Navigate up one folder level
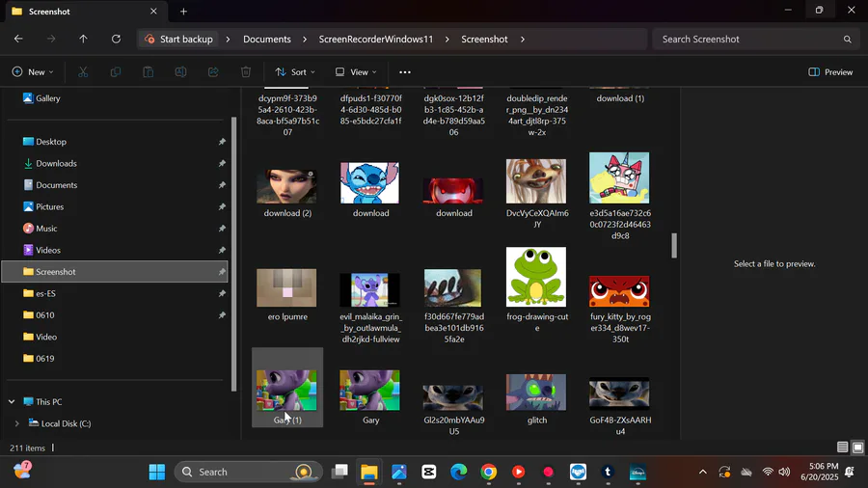868x488 pixels. [83, 39]
